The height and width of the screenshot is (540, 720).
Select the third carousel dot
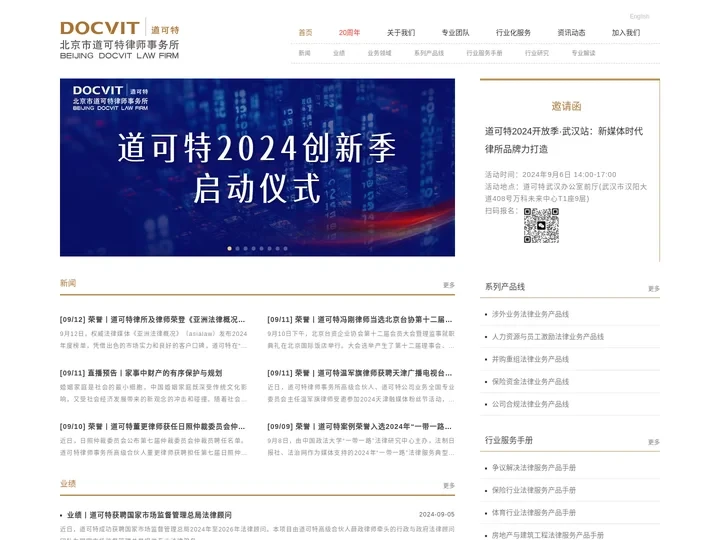pos(246,248)
